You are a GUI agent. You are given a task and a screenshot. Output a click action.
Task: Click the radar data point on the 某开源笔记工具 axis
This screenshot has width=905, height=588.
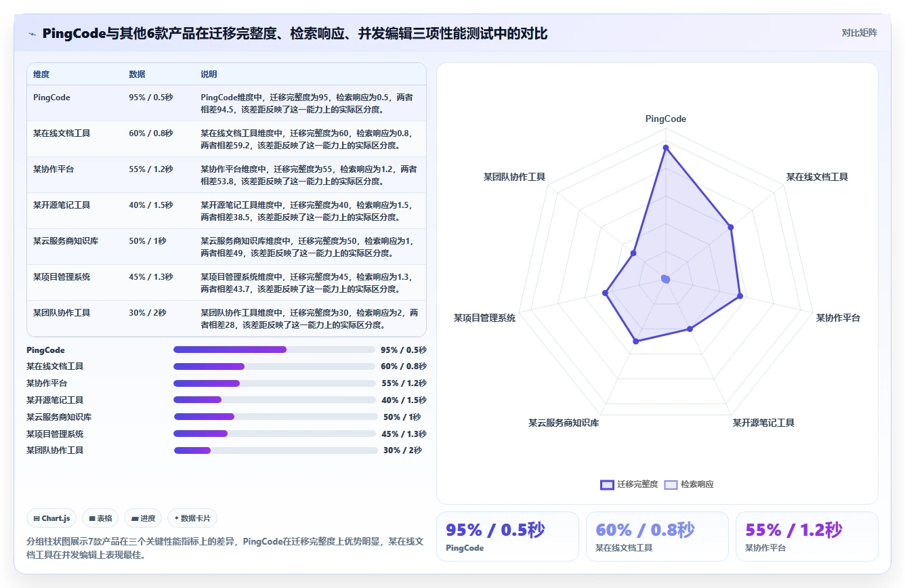(x=690, y=329)
